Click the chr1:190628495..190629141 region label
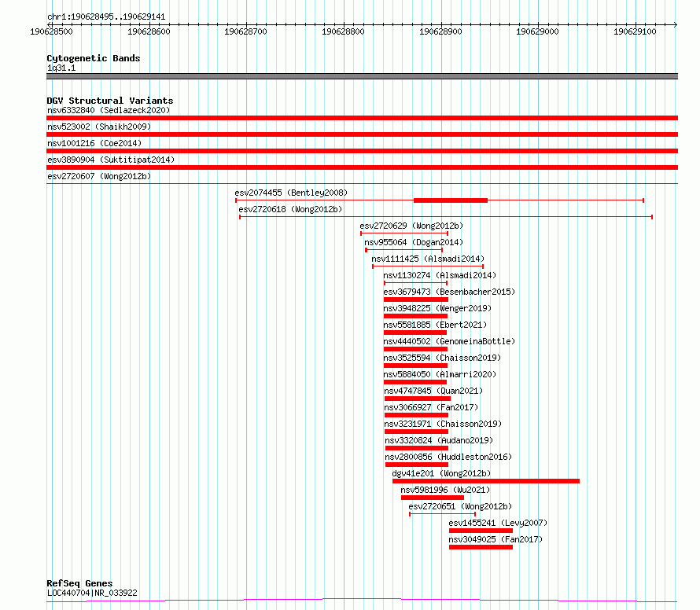Image resolution: width=700 pixels, height=610 pixels. tap(106, 17)
